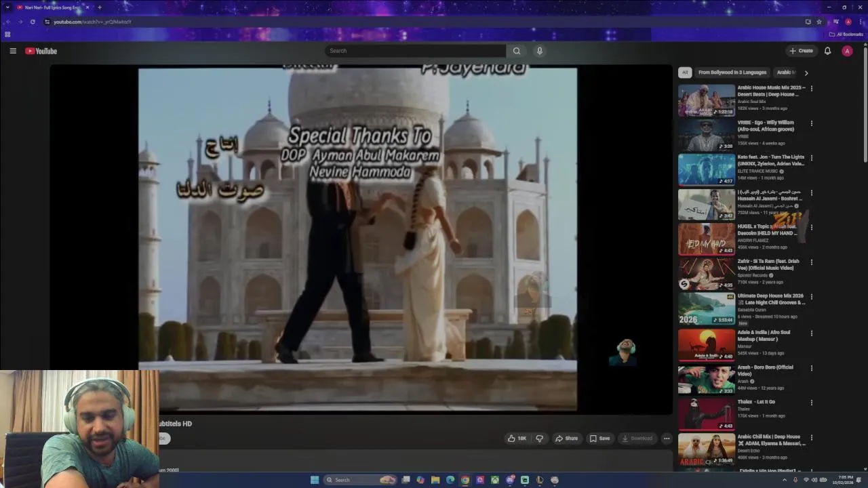Open YouTube notifications bell
The height and width of the screenshot is (488, 868).
827,51
